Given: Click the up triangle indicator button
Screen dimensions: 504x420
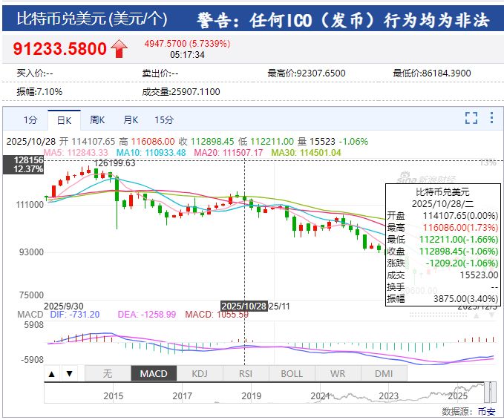Looking at the screenshot, I should (x=53, y=374).
